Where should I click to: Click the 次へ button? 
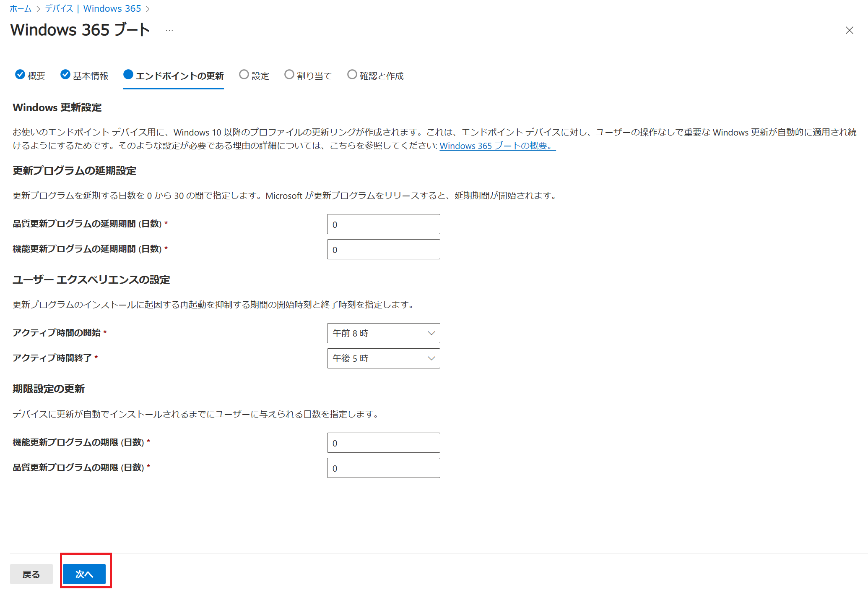(x=84, y=574)
